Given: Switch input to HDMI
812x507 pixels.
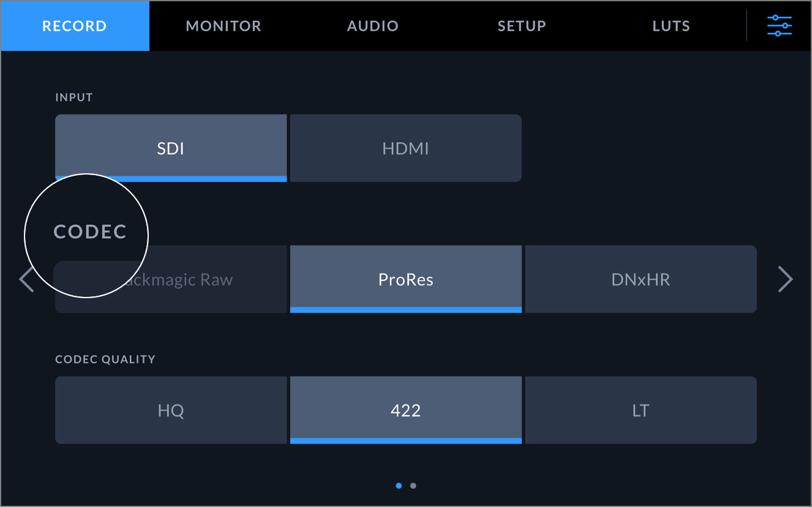Looking at the screenshot, I should (405, 148).
